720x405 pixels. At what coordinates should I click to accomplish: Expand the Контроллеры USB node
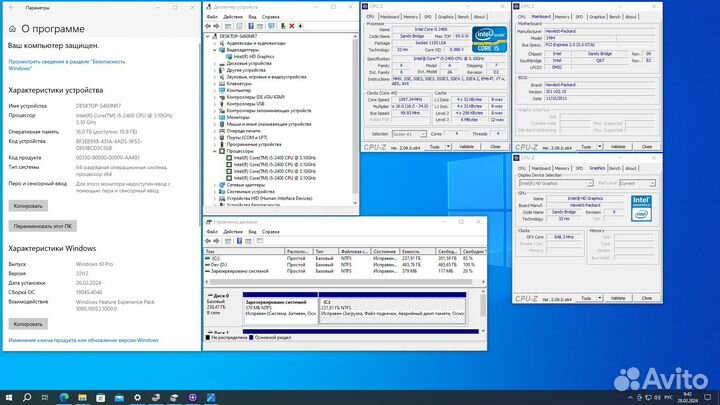pos(215,104)
